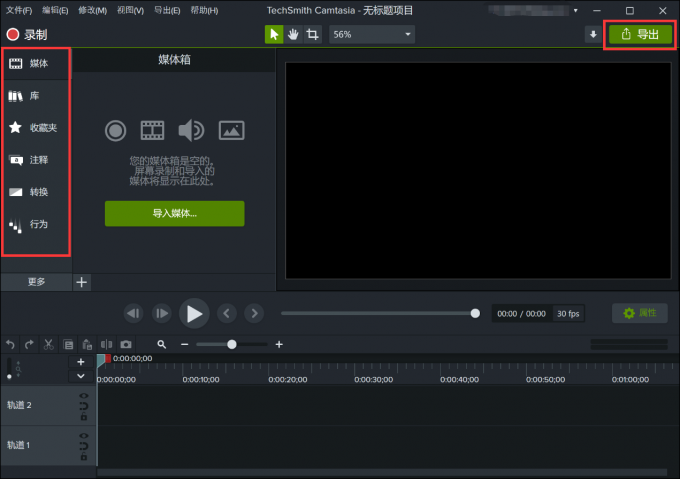Open the 修改(M) menu
The image size is (680, 479).
point(92,10)
